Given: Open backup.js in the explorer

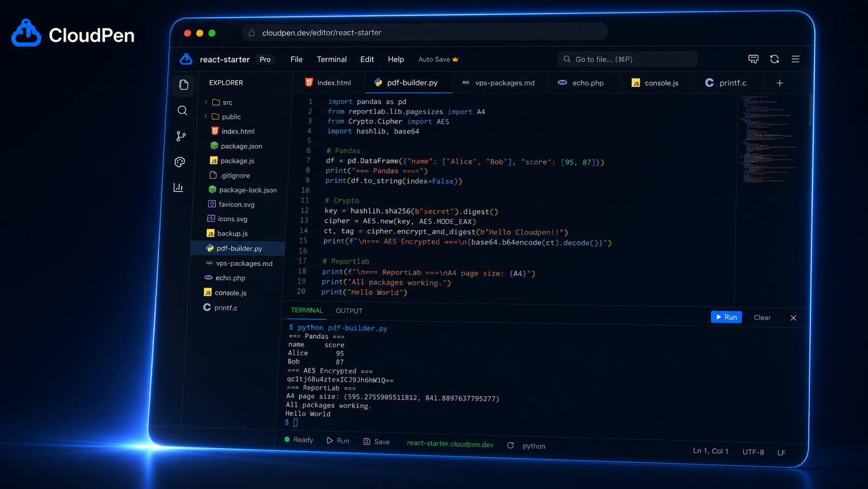Looking at the screenshot, I should pyautogui.click(x=227, y=234).
